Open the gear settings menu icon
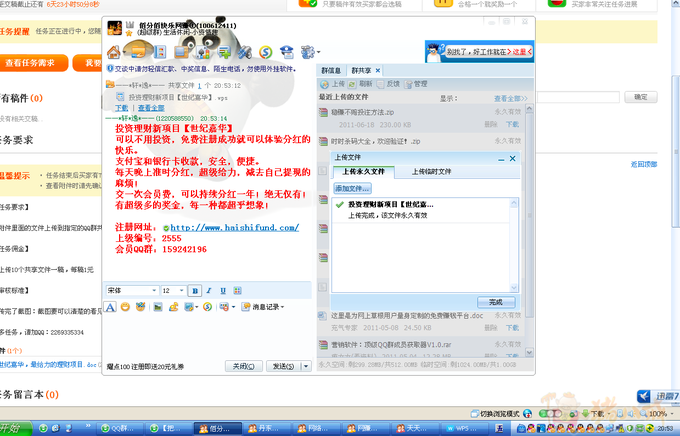680x436 pixels. 307,52
